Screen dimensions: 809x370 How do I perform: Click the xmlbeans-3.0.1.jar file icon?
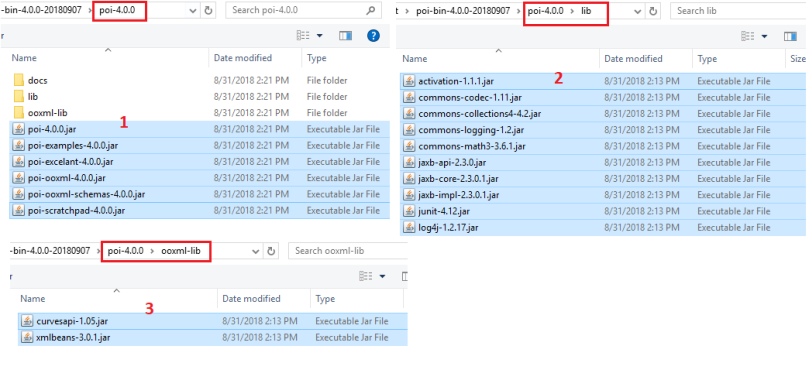coord(27,337)
